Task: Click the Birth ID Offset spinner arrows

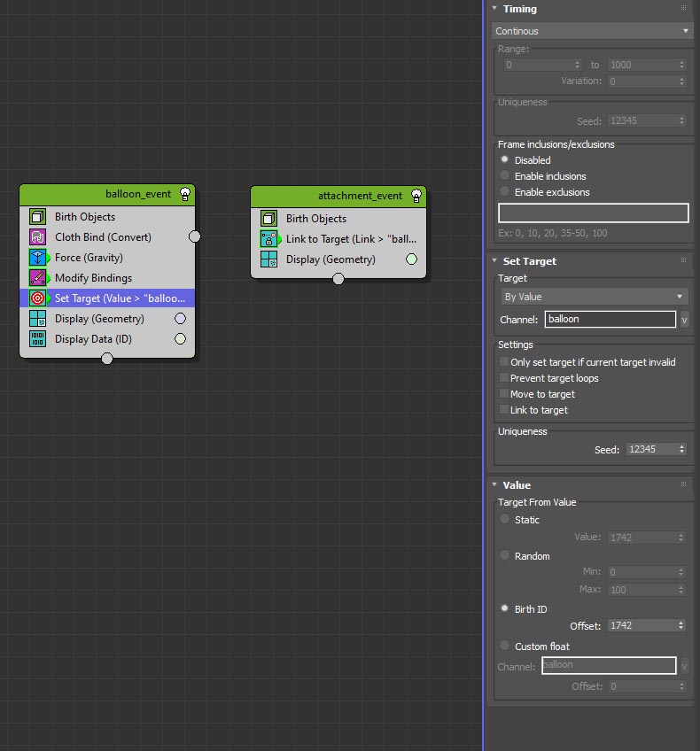Action: tap(681, 625)
